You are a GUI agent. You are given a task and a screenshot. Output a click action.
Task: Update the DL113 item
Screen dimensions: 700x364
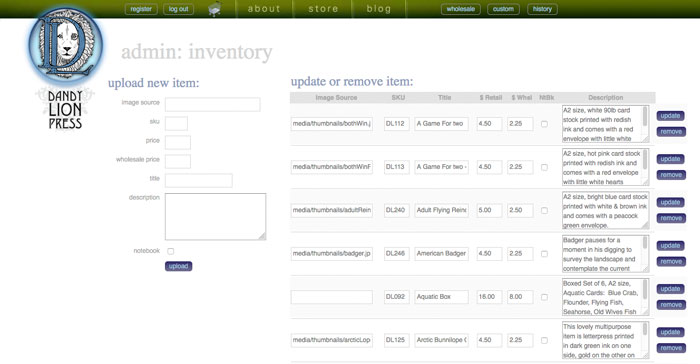click(x=671, y=159)
